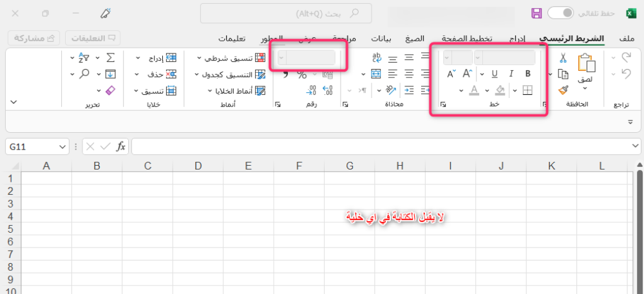Click the مشاركة (Share) button
This screenshot has height=294, width=644.
33,38
